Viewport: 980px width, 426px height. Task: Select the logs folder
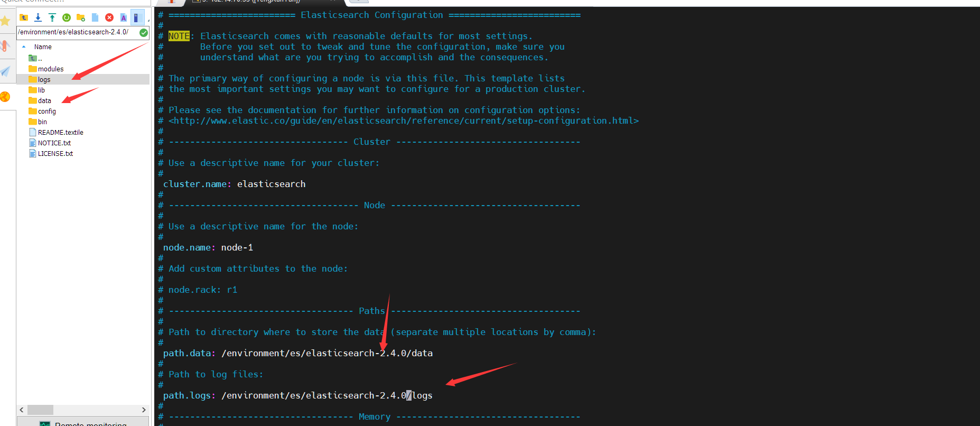[x=83, y=79]
